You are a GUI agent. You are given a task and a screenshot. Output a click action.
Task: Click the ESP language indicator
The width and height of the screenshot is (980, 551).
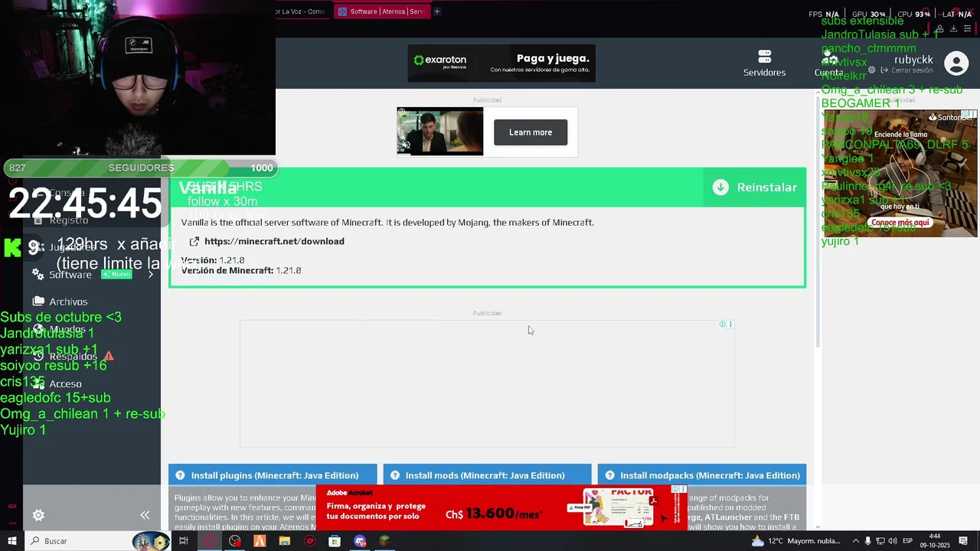[x=908, y=541]
